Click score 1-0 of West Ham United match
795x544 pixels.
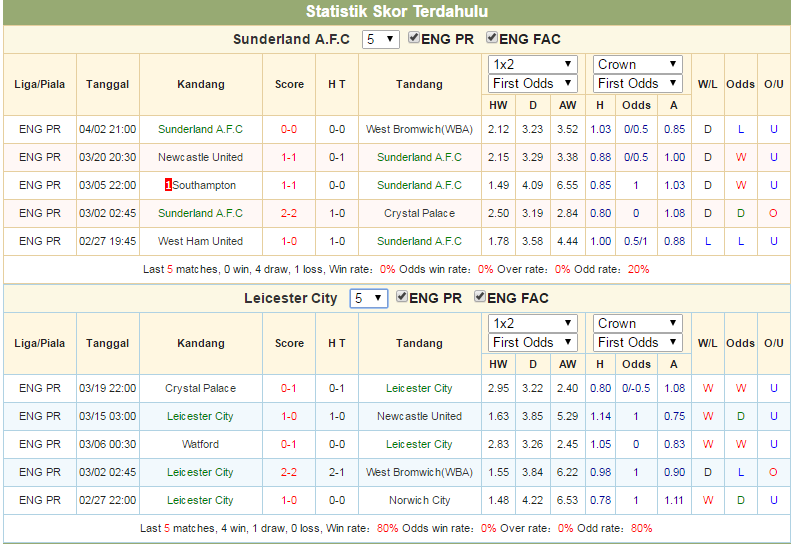coord(289,241)
